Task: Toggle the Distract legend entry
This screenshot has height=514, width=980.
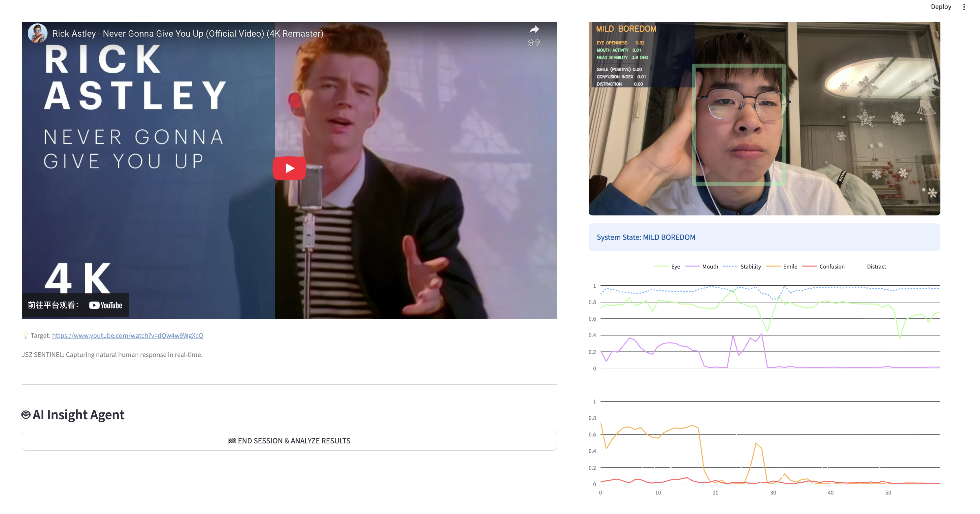Action: (x=876, y=267)
